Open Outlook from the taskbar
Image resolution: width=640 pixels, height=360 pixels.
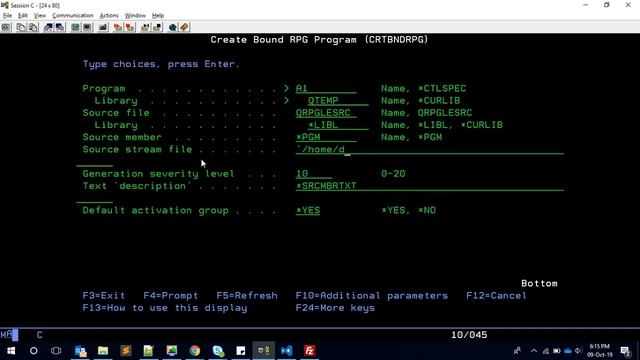(x=80, y=351)
